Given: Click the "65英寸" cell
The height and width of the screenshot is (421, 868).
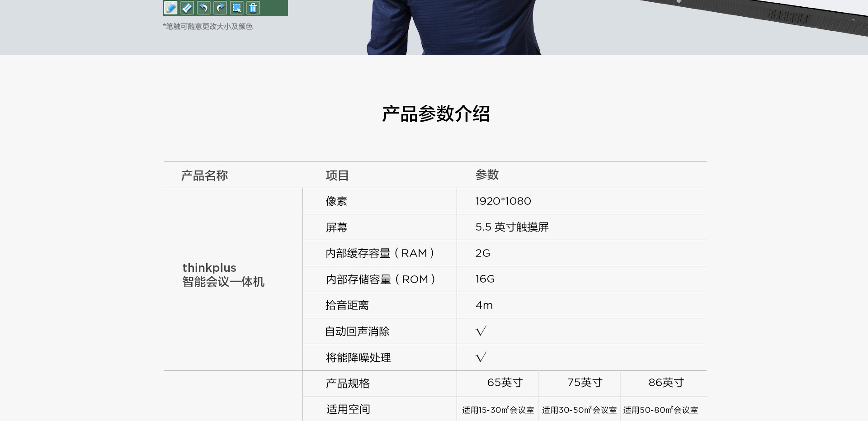Looking at the screenshot, I should point(505,383).
